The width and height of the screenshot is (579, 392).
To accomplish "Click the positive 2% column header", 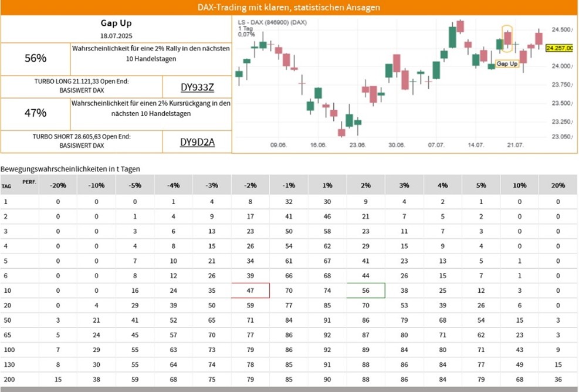I will click(365, 185).
